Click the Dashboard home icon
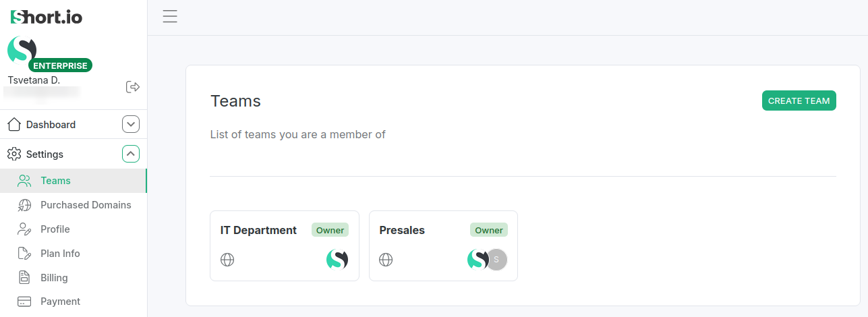Image resolution: width=868 pixels, height=317 pixels. 14,125
